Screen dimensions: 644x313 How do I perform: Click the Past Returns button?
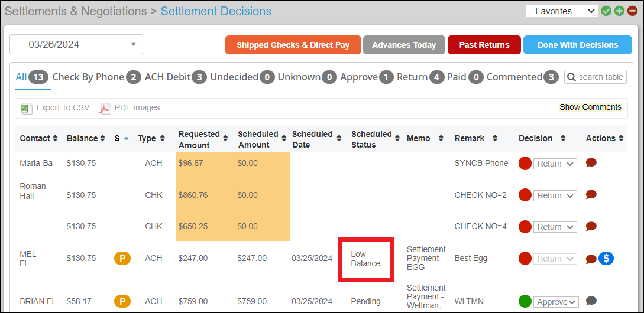click(484, 45)
